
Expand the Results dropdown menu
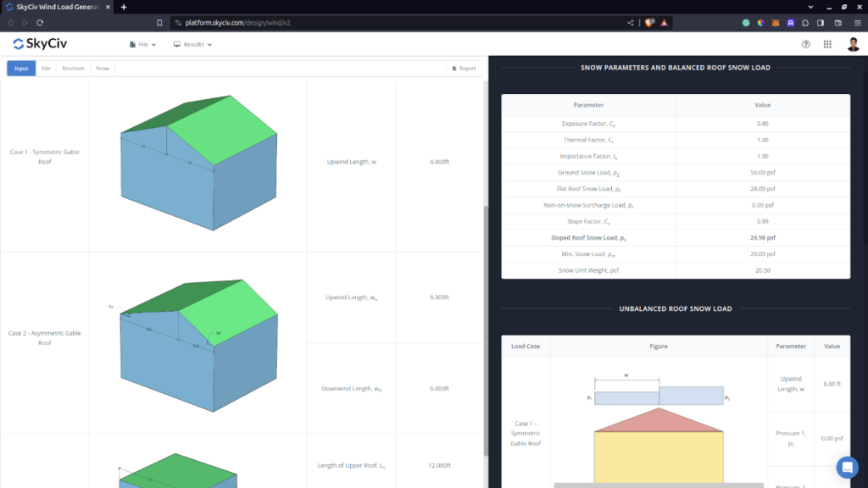(x=192, y=44)
